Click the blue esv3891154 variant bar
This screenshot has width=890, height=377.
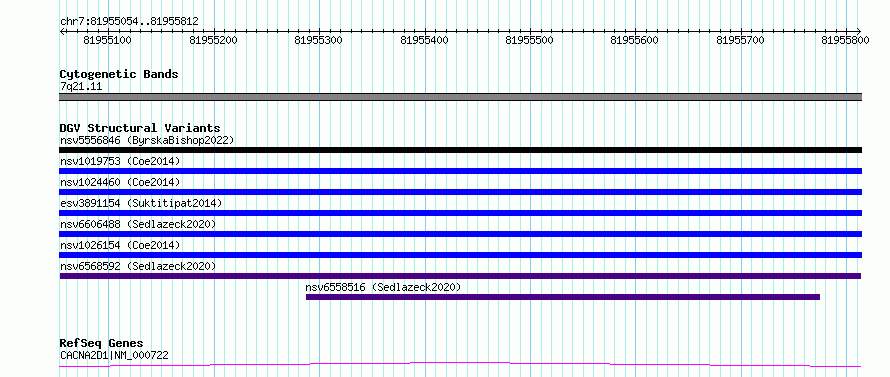pos(460,213)
